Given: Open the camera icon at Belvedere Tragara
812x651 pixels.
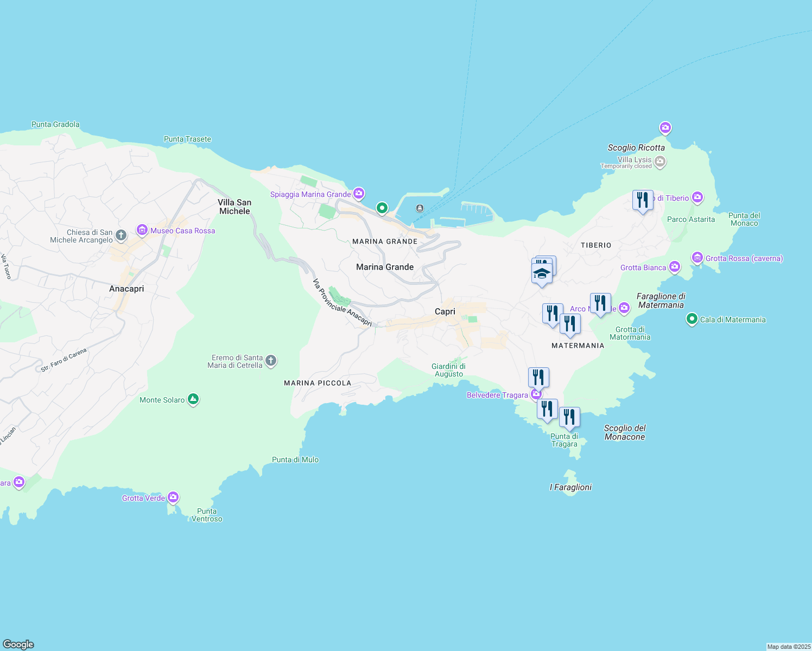Looking at the screenshot, I should point(536,394).
